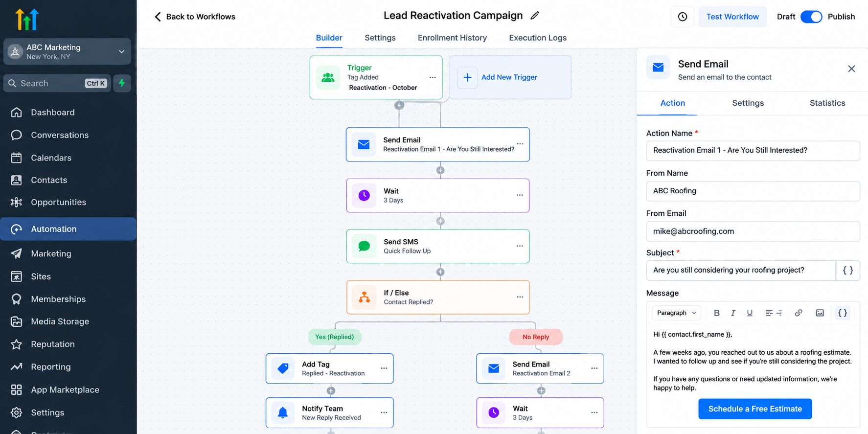Open options for If / Else step
Viewport: 868px width, 434px height.
tap(520, 297)
